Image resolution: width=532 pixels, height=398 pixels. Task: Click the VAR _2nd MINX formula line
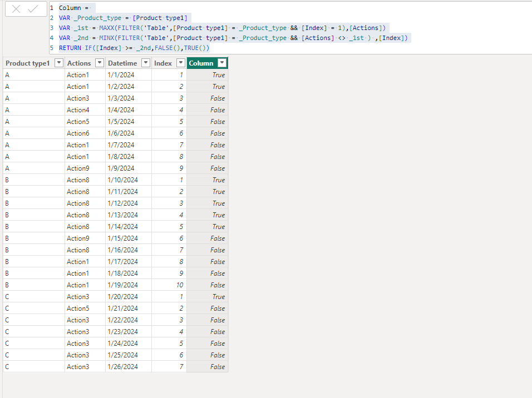click(233, 38)
